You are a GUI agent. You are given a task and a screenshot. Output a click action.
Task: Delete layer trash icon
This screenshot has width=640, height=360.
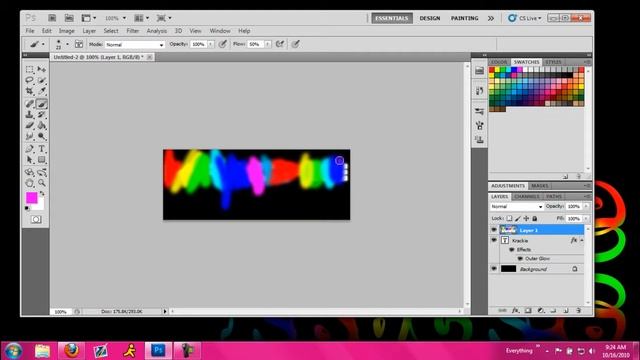pyautogui.click(x=578, y=311)
